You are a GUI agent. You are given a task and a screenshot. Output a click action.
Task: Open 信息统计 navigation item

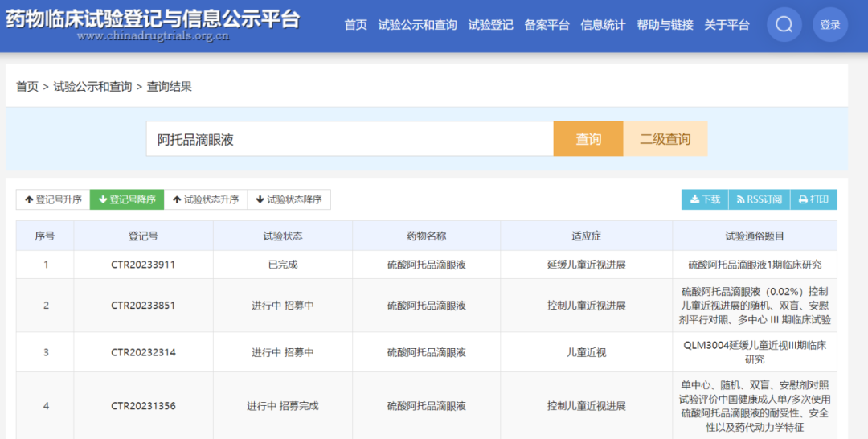[x=603, y=25]
